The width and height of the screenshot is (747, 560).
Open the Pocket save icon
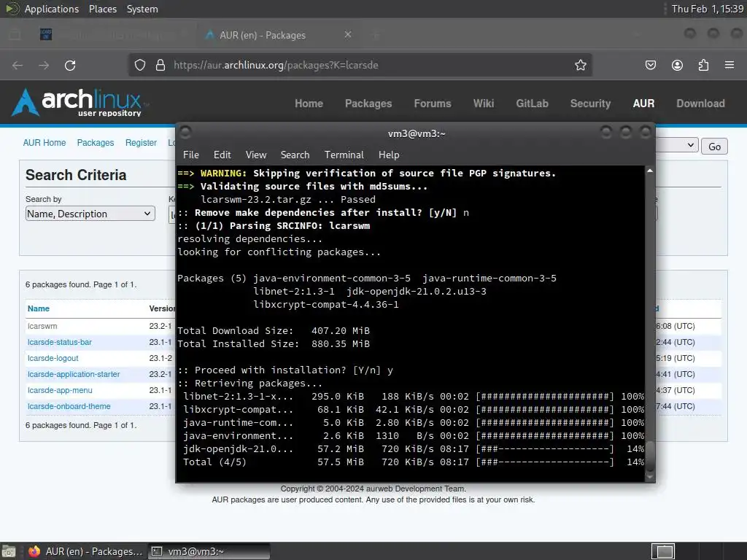(651, 65)
